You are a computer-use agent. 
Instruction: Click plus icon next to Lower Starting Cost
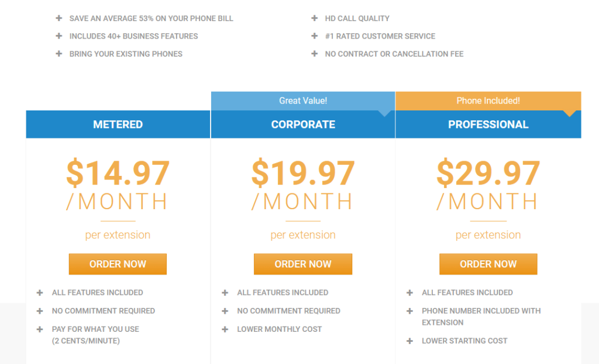click(410, 341)
